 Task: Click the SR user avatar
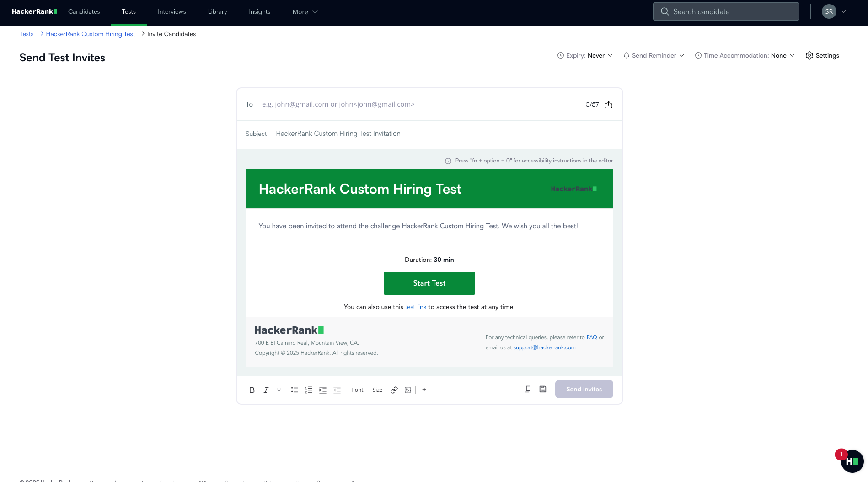pyautogui.click(x=829, y=11)
